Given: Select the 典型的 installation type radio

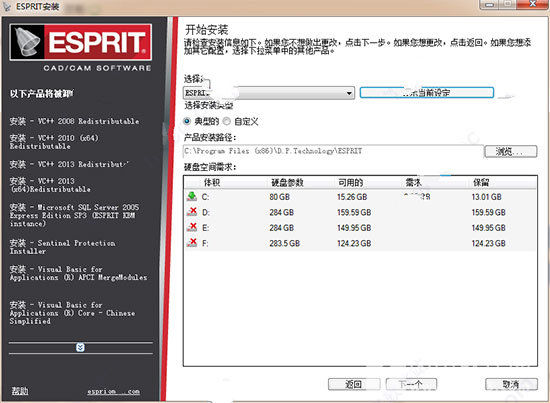Looking at the screenshot, I should [187, 121].
